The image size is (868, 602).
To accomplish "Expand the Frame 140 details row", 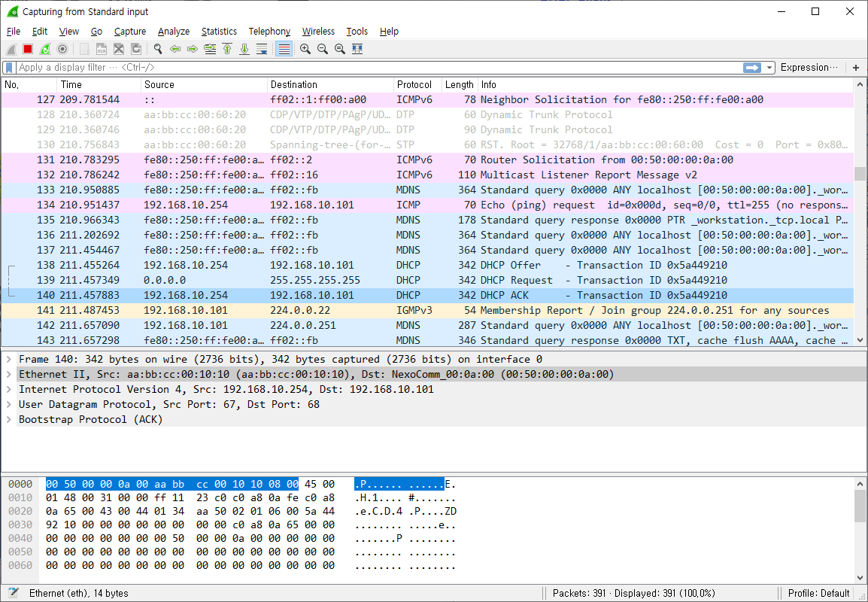I will [x=9, y=360].
